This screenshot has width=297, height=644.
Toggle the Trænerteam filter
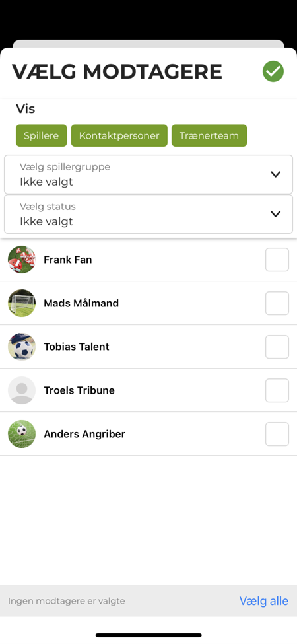pos(209,135)
